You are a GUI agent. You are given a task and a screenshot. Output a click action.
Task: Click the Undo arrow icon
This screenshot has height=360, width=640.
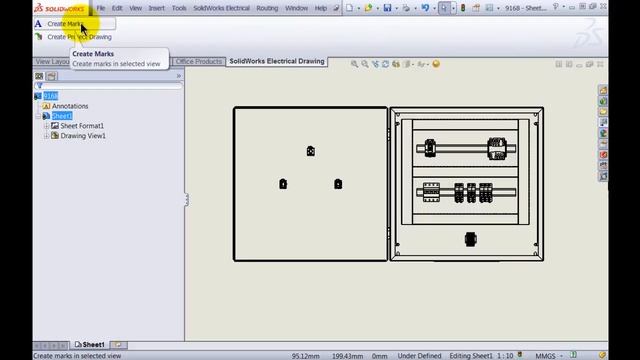click(x=425, y=8)
